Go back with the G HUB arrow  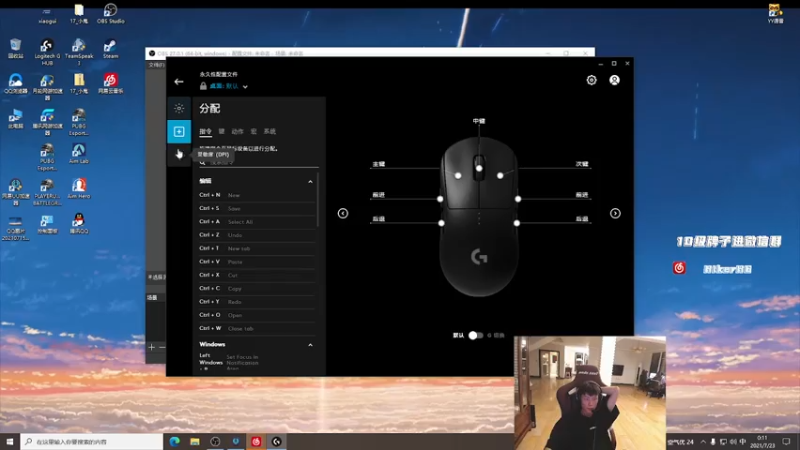pos(179,82)
